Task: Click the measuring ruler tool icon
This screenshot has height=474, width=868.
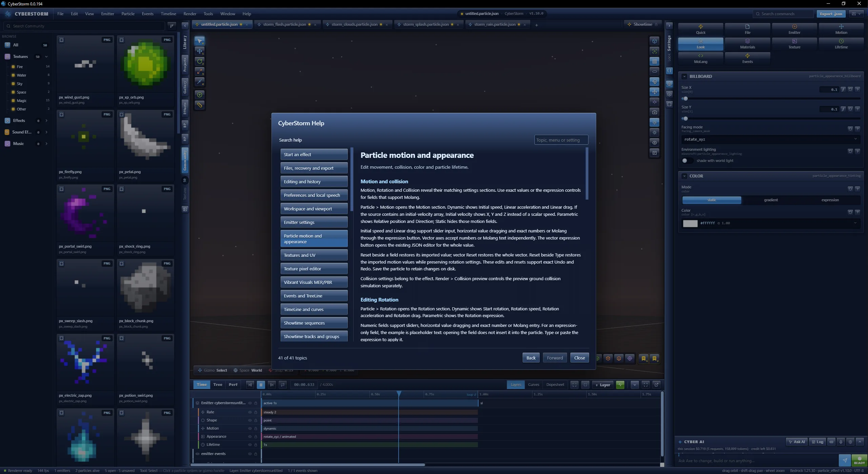Action: (200, 105)
